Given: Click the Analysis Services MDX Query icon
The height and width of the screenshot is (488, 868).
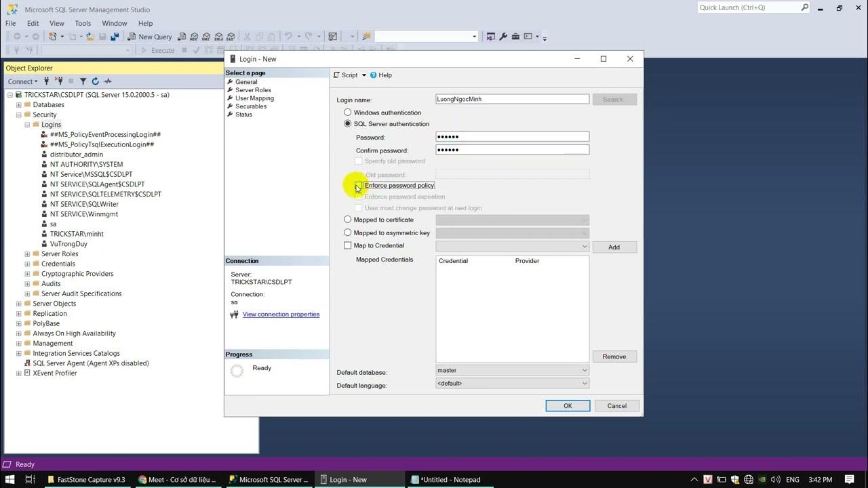Looking at the screenshot, I should 194,37.
